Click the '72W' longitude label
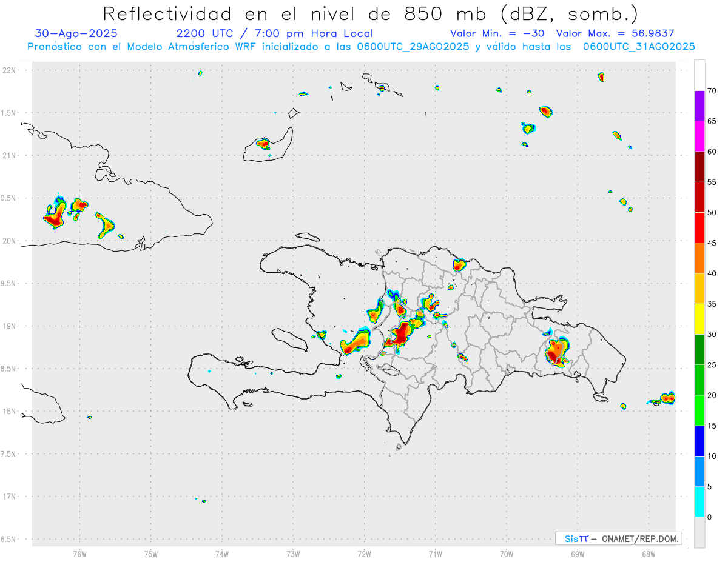 364,554
